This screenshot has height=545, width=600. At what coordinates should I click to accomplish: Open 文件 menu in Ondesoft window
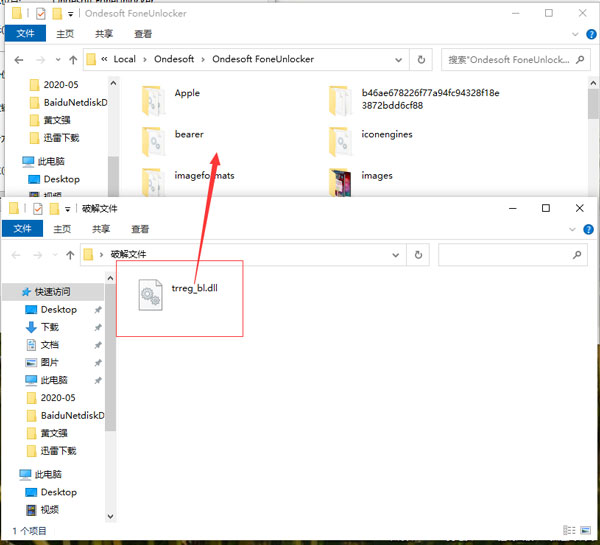(25, 34)
